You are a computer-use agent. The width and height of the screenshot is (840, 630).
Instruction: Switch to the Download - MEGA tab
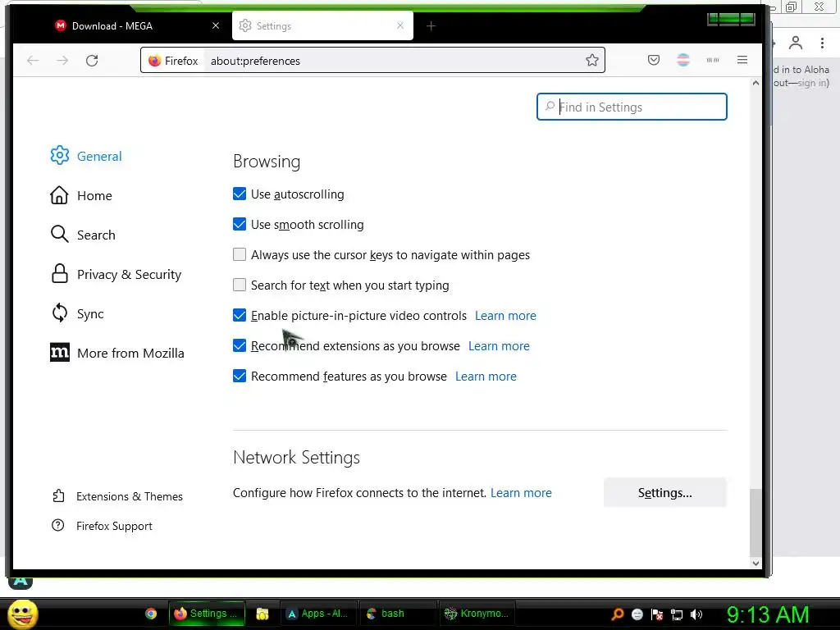(137, 25)
